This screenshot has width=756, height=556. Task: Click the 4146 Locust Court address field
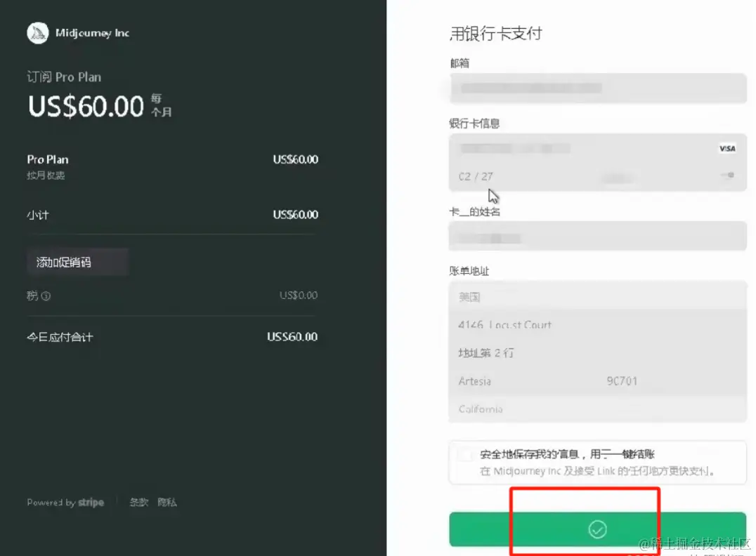pyautogui.click(x=597, y=324)
